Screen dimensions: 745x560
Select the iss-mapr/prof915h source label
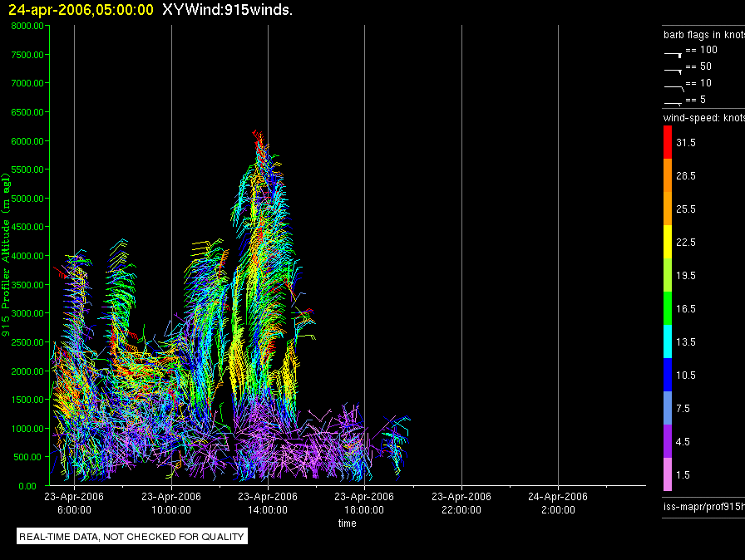coord(703,505)
